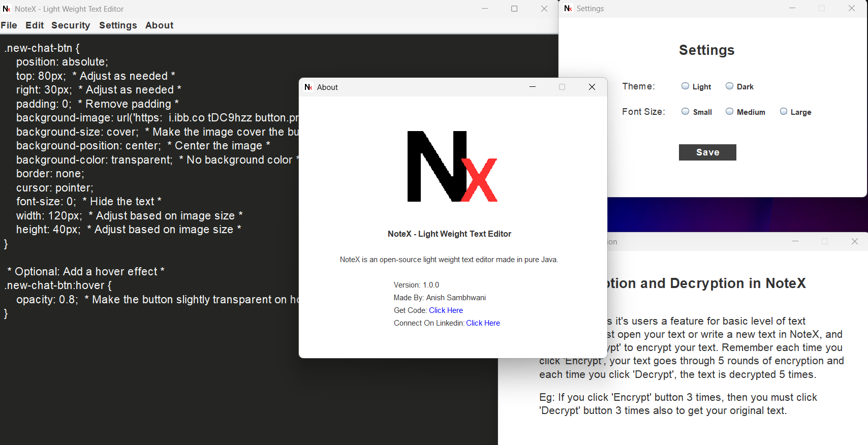Click the 'Settings' heading in Settings window
This screenshot has height=445, width=868.
click(706, 50)
